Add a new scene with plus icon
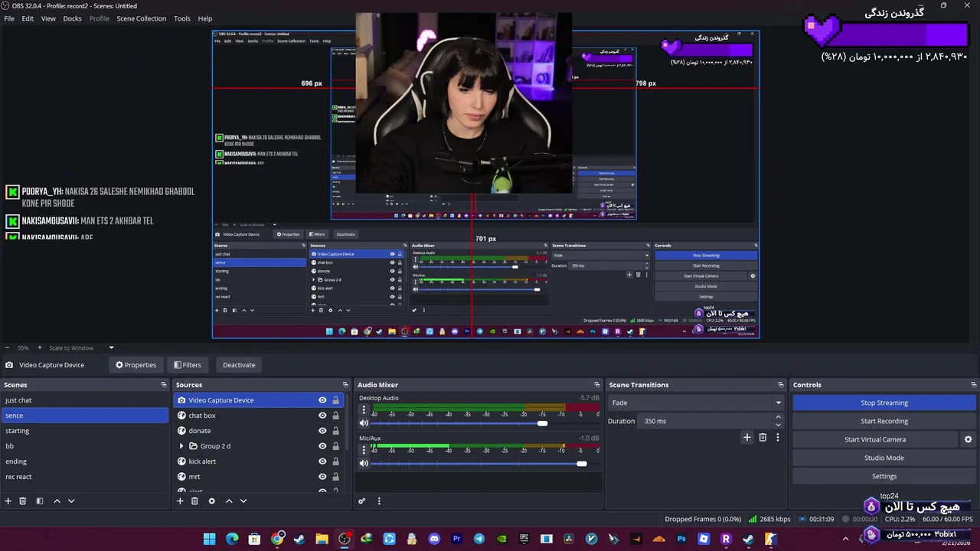 click(8, 501)
